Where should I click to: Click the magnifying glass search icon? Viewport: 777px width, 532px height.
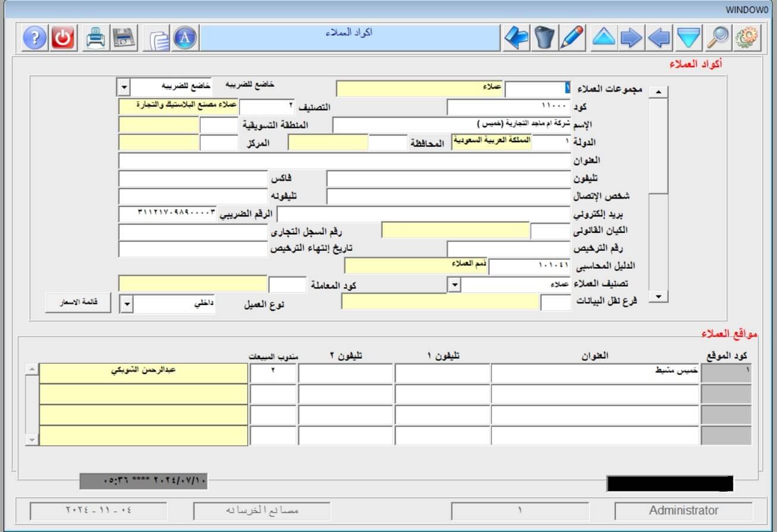click(718, 38)
